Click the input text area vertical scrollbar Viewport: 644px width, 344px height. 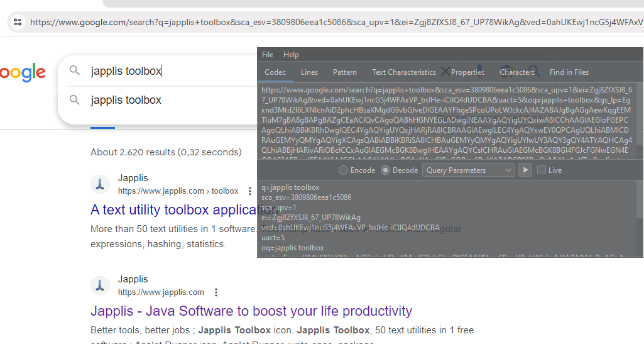point(640,120)
